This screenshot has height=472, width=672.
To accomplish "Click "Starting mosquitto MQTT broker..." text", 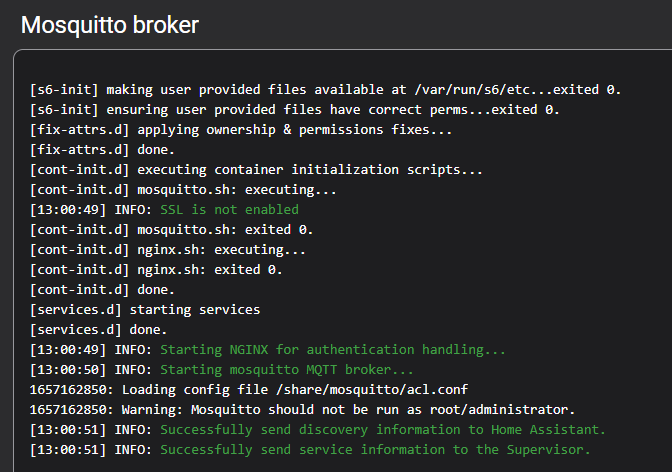I will click(x=287, y=370).
